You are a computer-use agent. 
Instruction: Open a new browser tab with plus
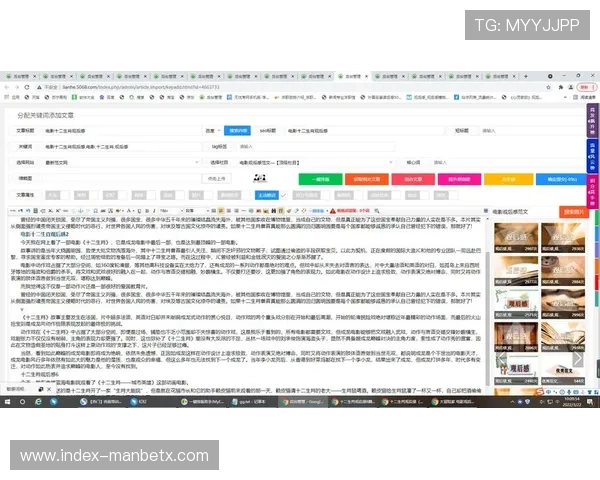pos(526,76)
